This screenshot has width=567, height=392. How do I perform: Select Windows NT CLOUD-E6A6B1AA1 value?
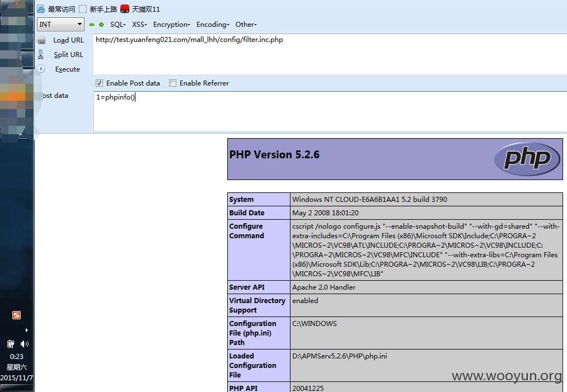369,200
